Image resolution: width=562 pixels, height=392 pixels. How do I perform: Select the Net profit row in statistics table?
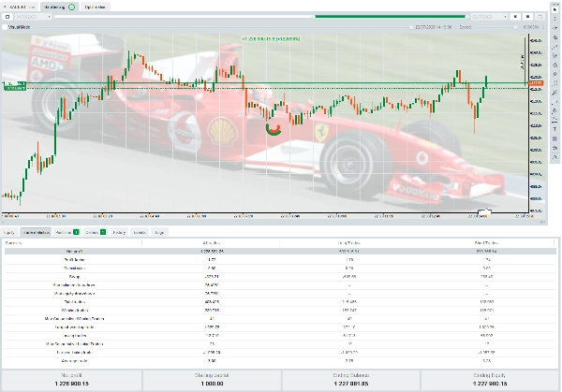[x=280, y=252]
